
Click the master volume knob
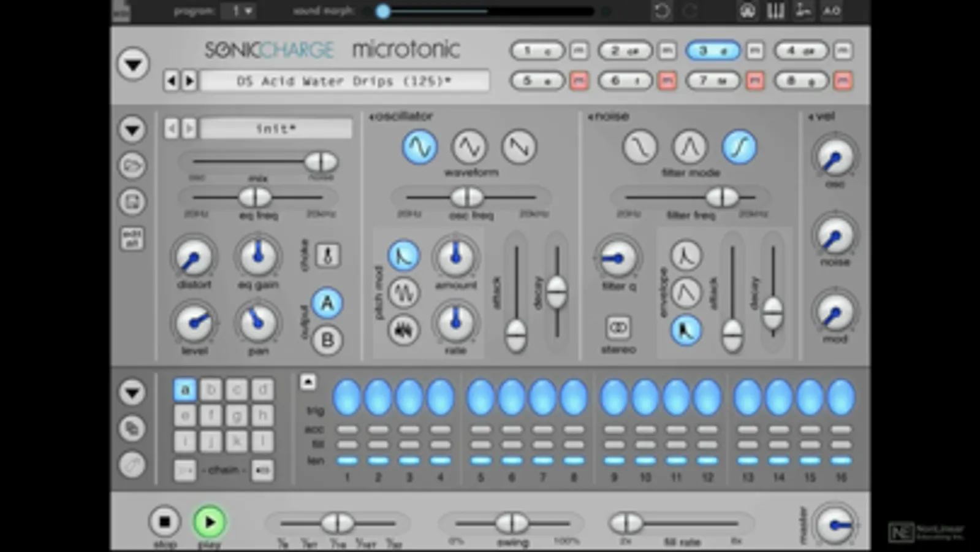point(835,525)
